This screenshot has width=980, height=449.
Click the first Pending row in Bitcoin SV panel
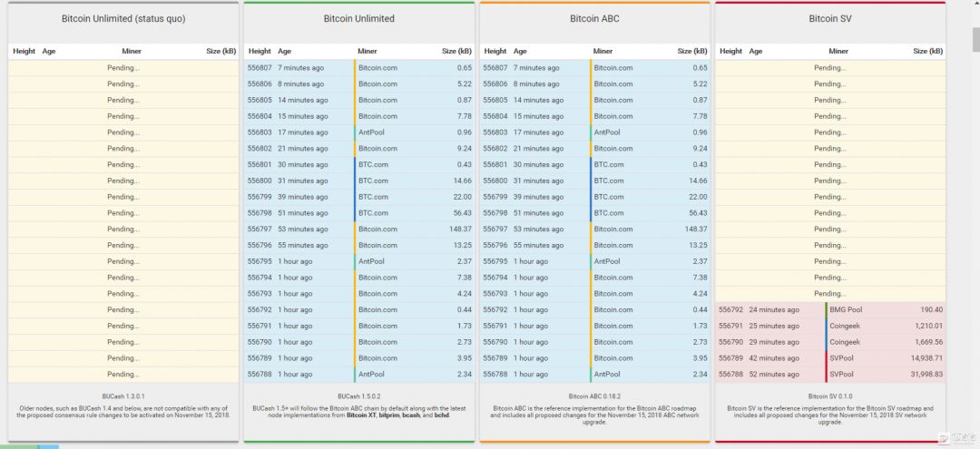829,68
